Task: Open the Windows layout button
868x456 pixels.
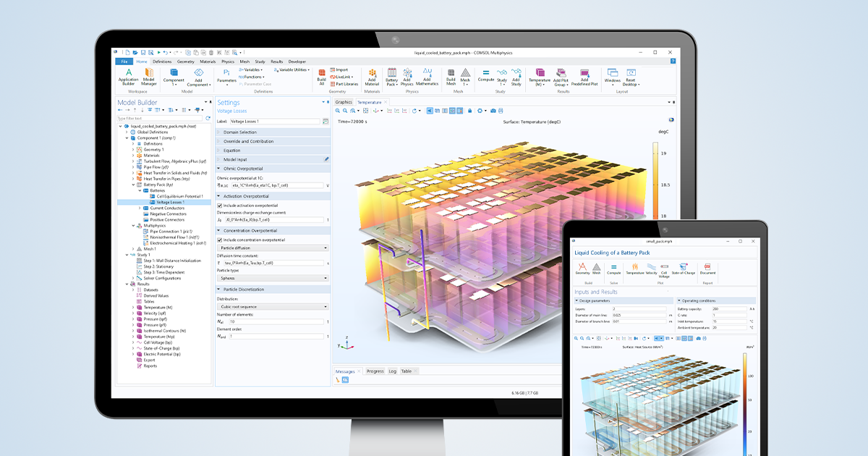Action: pyautogui.click(x=613, y=77)
